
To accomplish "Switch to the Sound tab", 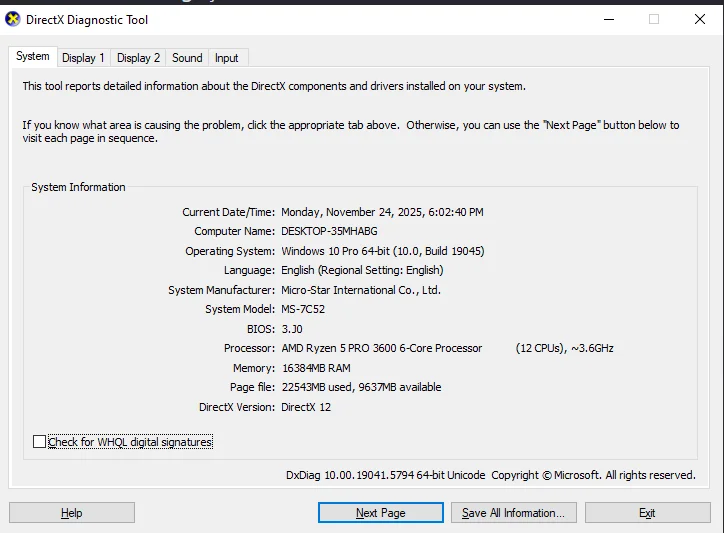I will click(187, 58).
